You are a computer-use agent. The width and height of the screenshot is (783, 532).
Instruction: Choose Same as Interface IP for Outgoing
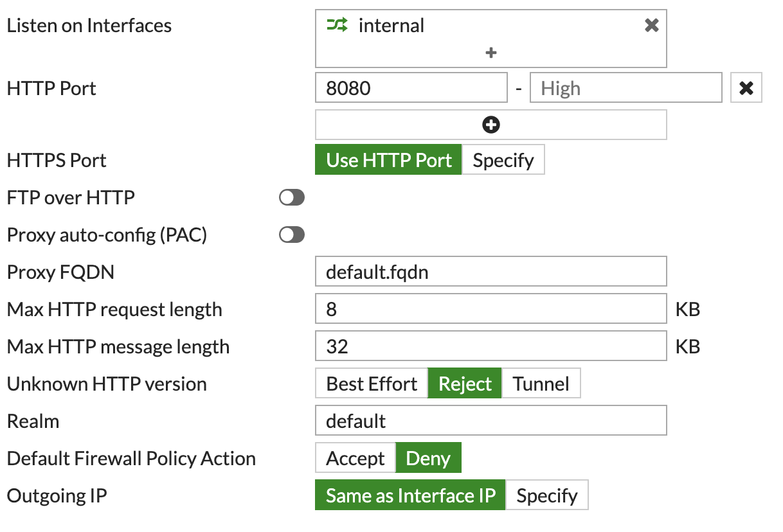click(410, 495)
